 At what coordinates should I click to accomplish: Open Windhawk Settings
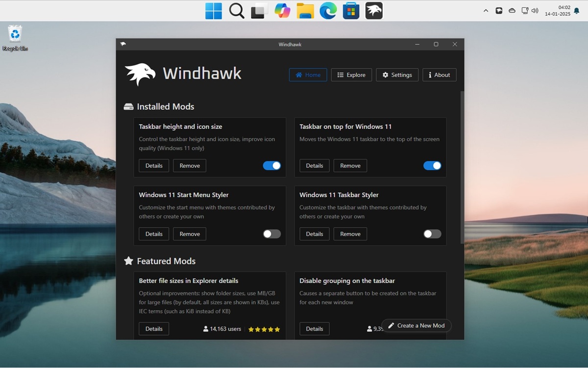tap(397, 75)
